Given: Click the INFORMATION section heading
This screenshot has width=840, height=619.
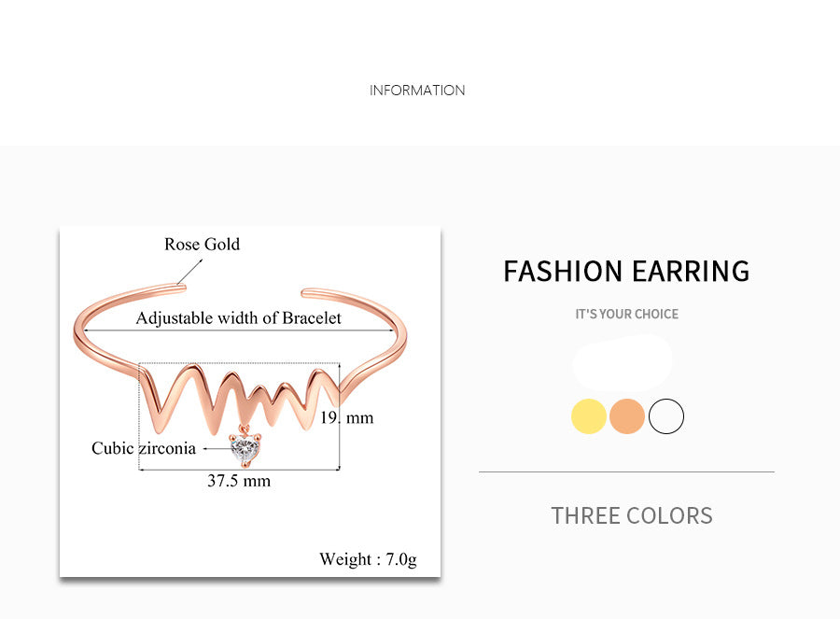Looking at the screenshot, I should [x=417, y=91].
